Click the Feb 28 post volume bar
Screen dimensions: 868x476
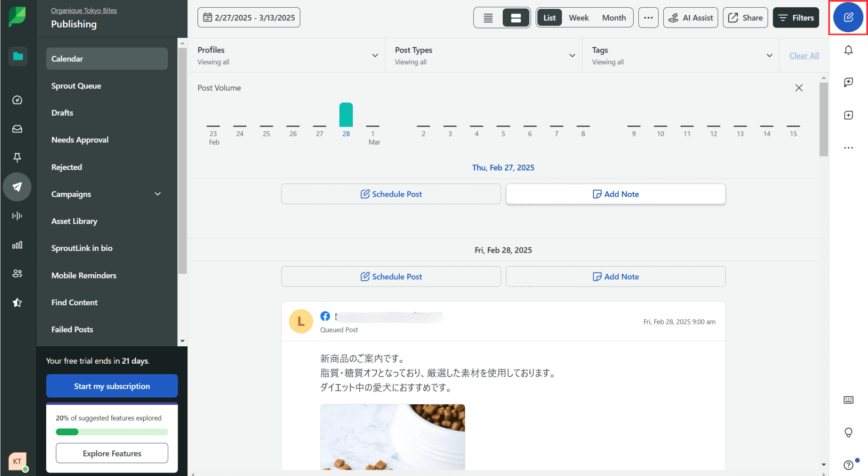tap(346, 115)
